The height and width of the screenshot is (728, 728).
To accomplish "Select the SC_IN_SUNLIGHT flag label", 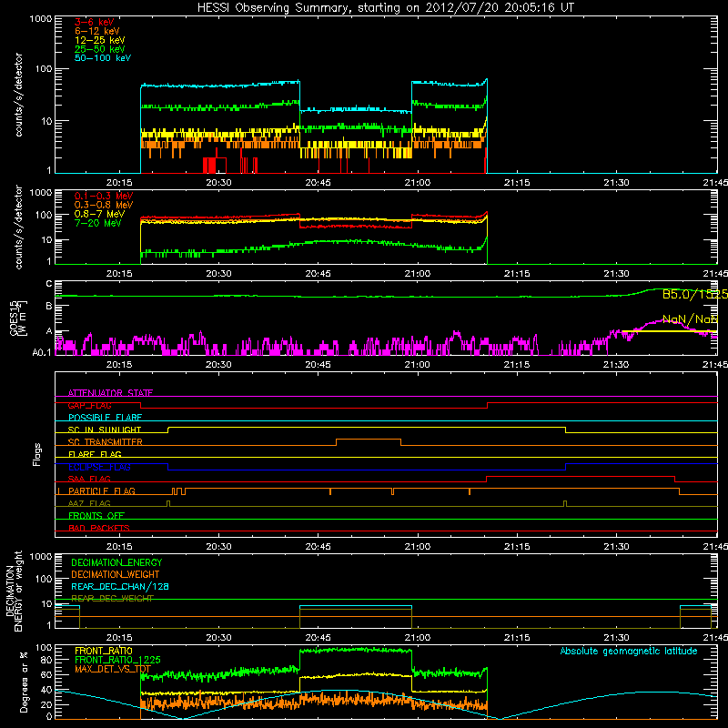I will point(105,430).
